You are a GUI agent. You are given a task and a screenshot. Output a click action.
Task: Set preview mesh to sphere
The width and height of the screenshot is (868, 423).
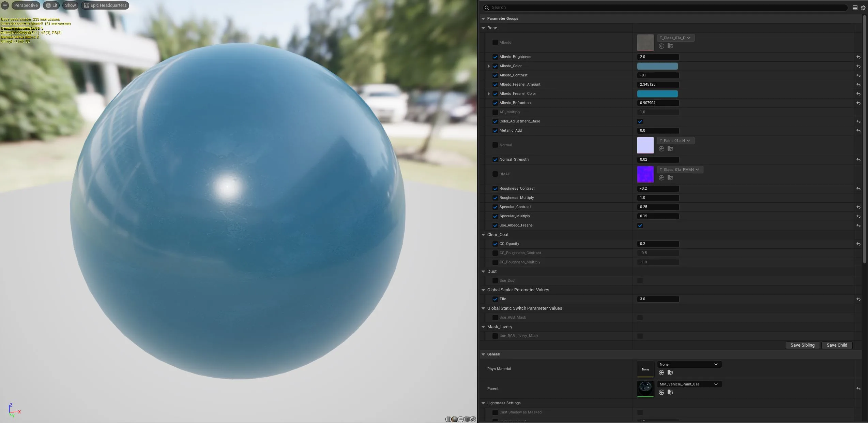[455, 419]
